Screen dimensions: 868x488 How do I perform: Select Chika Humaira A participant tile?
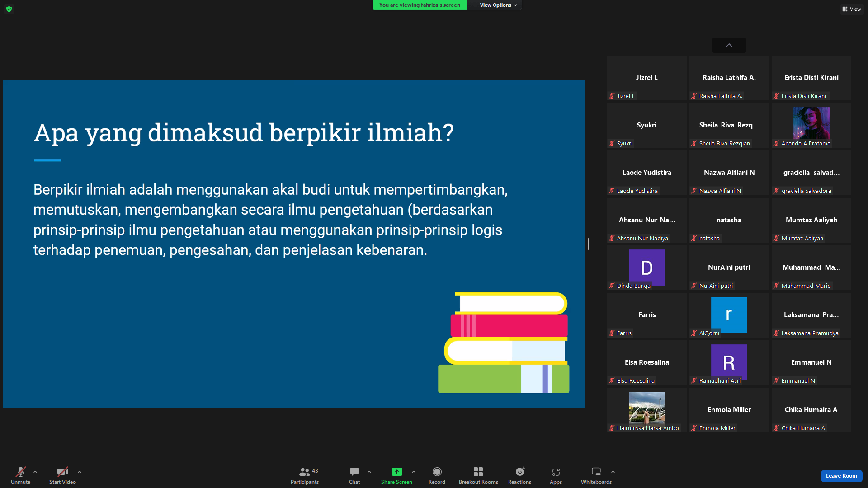(x=811, y=410)
